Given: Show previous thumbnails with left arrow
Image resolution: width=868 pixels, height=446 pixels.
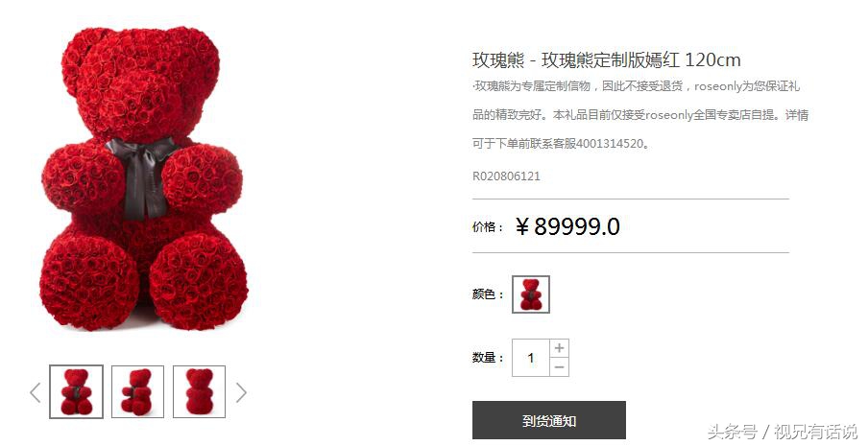Looking at the screenshot, I should [x=35, y=393].
